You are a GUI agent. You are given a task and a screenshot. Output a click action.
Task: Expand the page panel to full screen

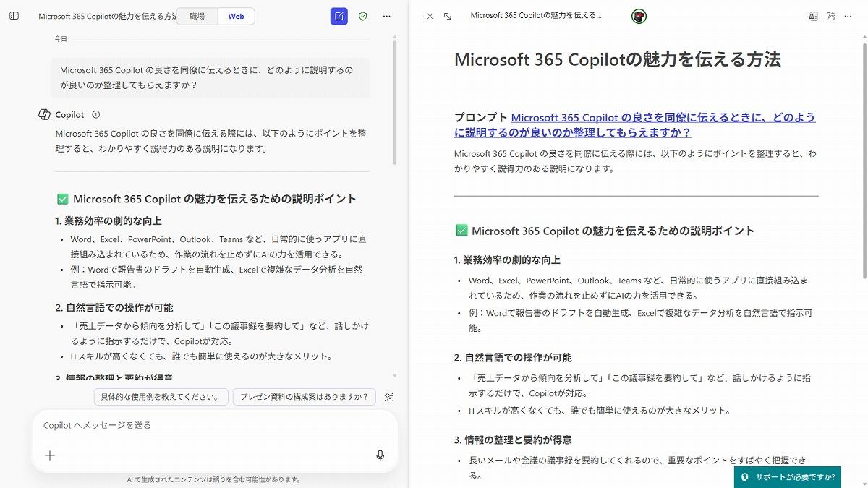[447, 16]
